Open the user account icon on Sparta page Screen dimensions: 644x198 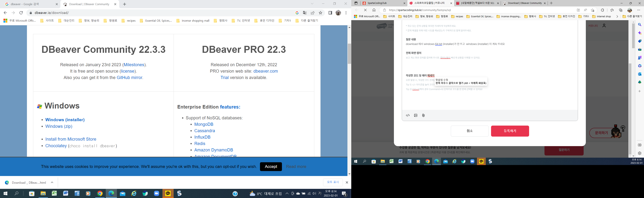(604, 25)
